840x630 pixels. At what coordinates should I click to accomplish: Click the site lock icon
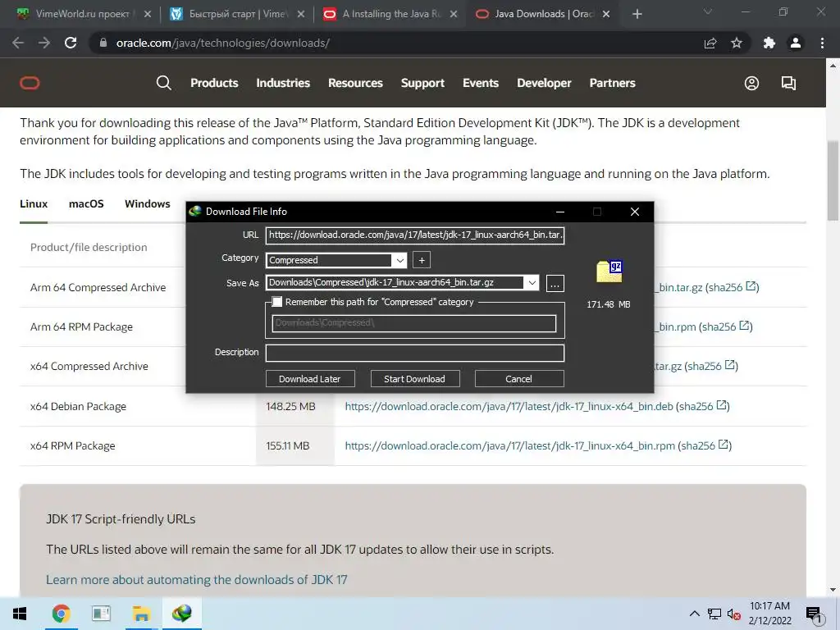(103, 43)
